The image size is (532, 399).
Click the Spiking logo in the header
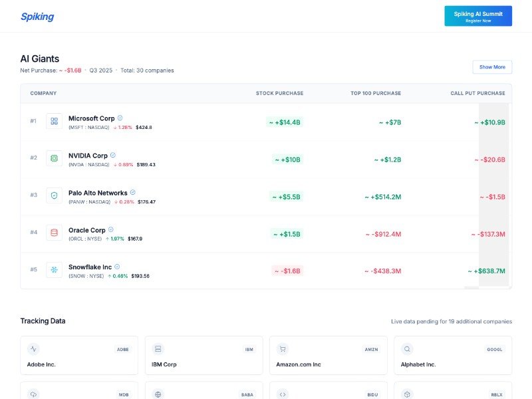coord(37,17)
